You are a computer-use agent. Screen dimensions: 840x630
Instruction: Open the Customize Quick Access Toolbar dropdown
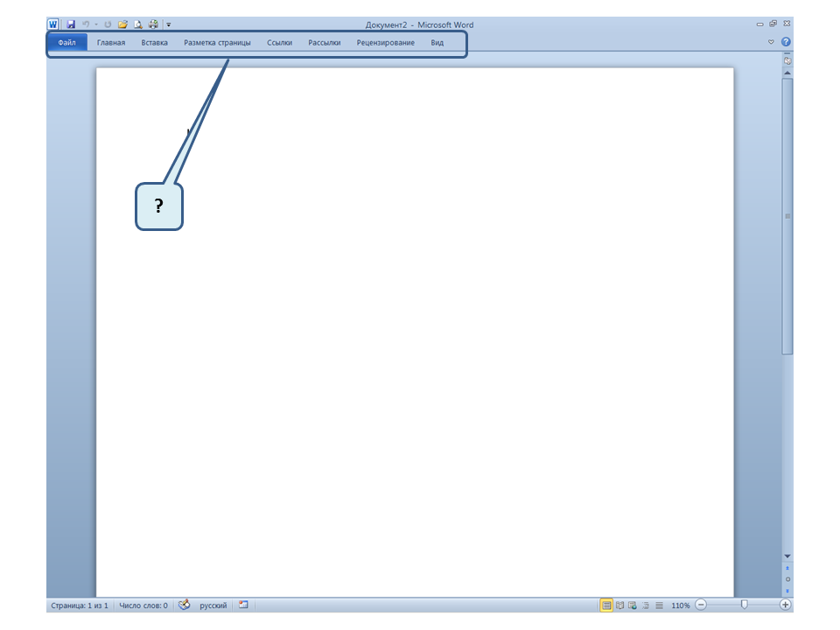click(168, 24)
